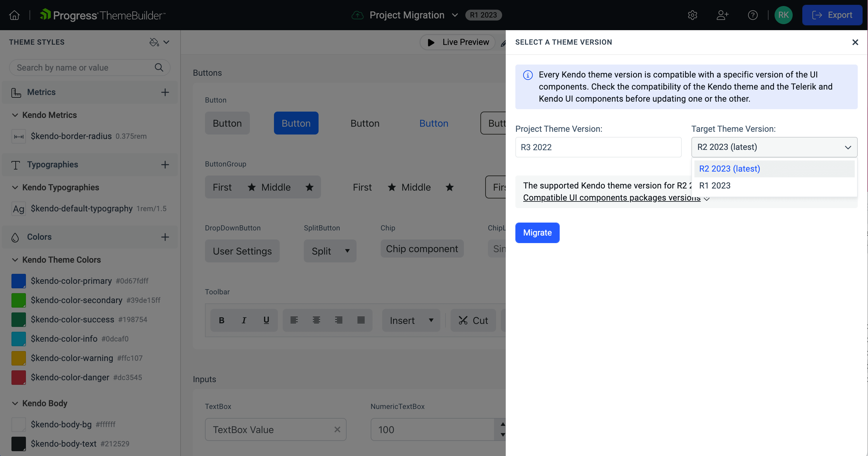Click the Italic formatting icon in toolbar
Screen dimensions: 868x456
(244, 321)
